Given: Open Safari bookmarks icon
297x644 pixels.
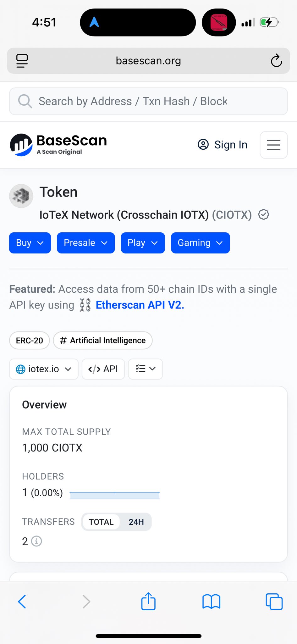Looking at the screenshot, I should coord(211,602).
